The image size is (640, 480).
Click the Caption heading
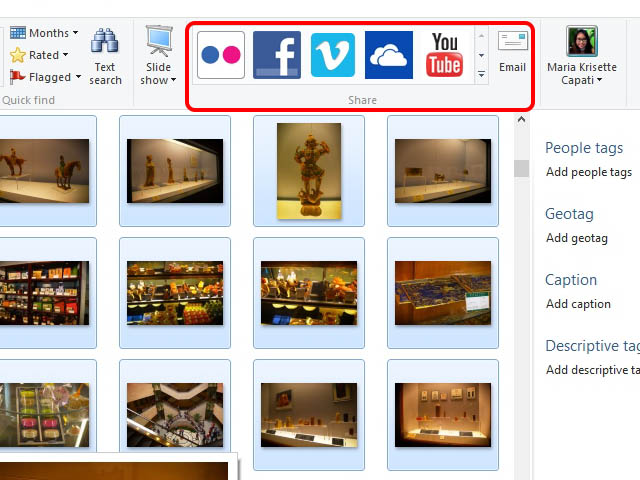[x=571, y=280]
